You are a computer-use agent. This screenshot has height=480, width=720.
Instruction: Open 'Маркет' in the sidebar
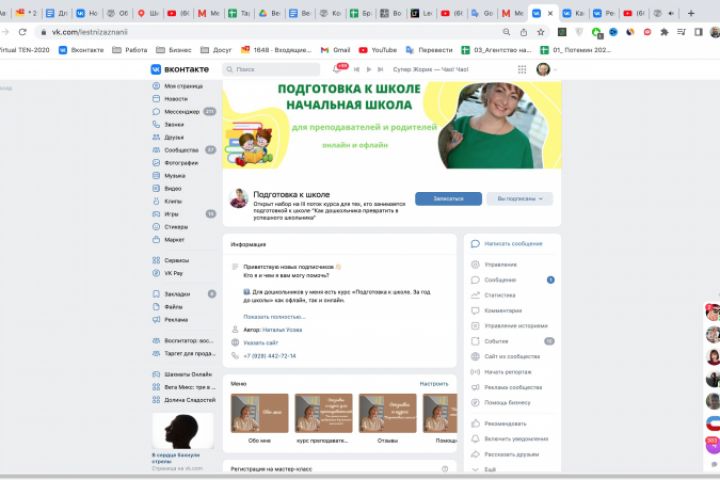[168, 240]
